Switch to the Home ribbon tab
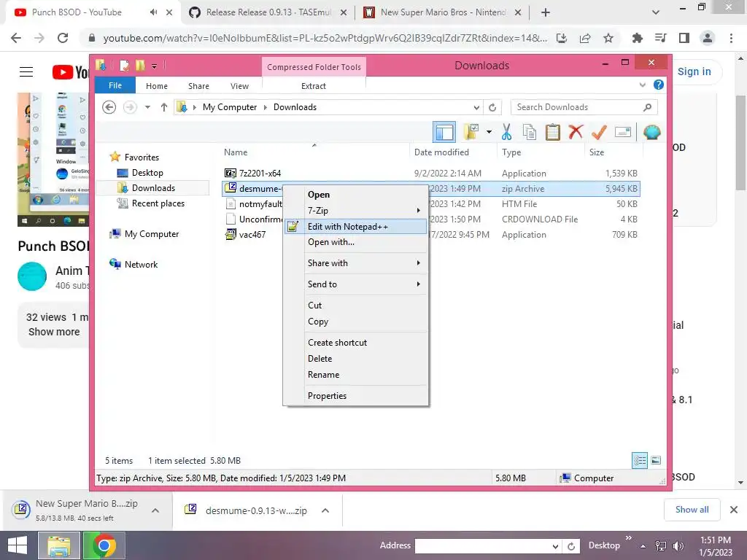The height and width of the screenshot is (560, 747). pyautogui.click(x=157, y=86)
